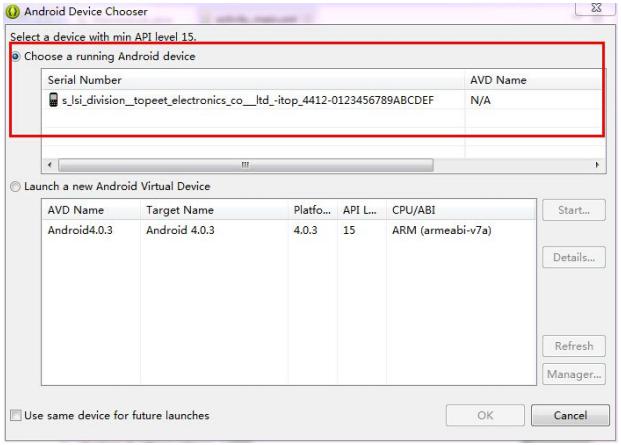Click the Start... button
The width and height of the screenshot is (621, 445).
click(x=574, y=210)
